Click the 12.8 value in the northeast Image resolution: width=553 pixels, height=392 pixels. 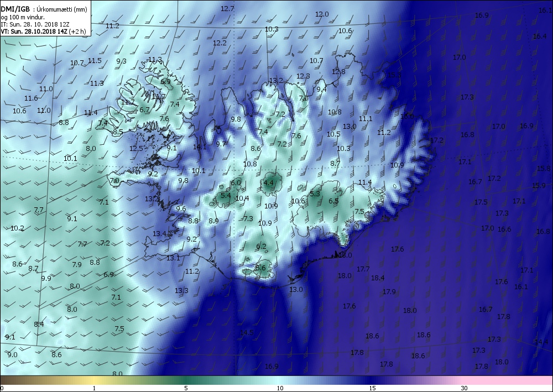pos(338,71)
